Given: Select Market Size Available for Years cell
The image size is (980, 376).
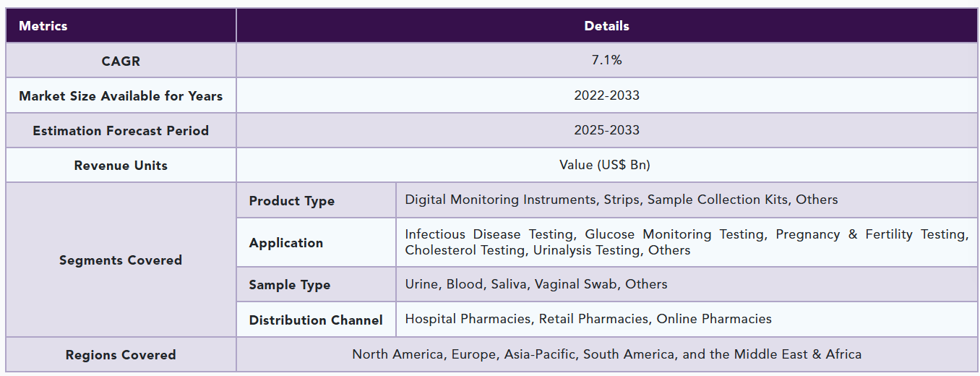Looking at the screenshot, I should point(121,95).
